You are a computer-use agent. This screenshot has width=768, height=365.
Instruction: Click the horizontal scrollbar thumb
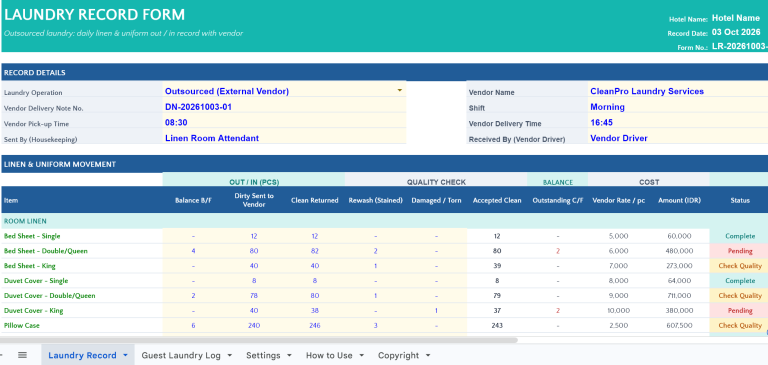[x=259, y=340]
